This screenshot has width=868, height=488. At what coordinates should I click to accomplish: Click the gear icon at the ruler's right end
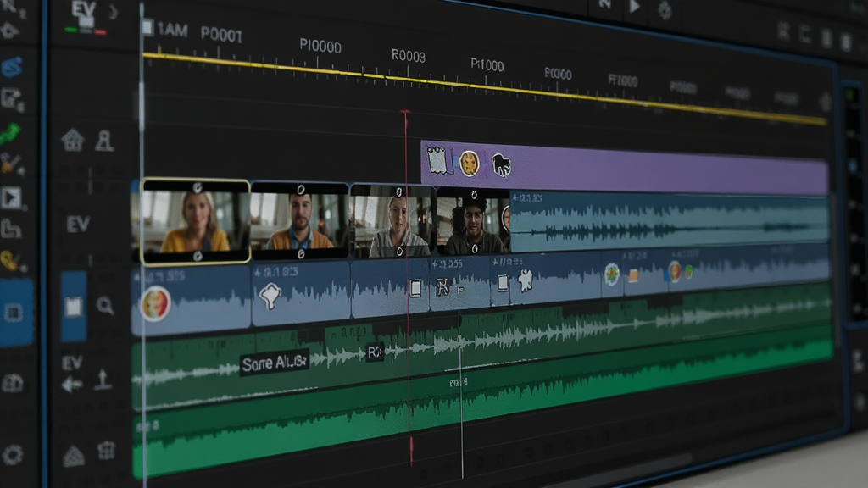pyautogui.click(x=826, y=102)
